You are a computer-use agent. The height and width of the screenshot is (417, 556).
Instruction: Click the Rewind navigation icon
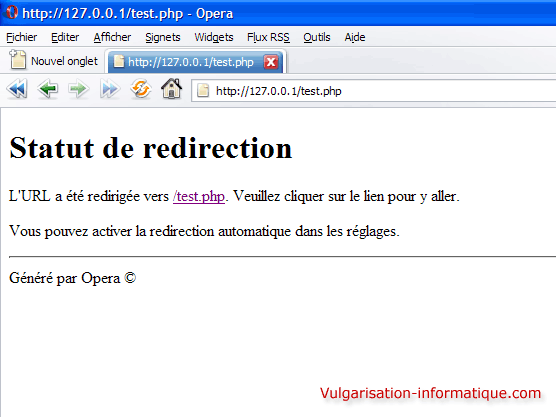point(17,89)
